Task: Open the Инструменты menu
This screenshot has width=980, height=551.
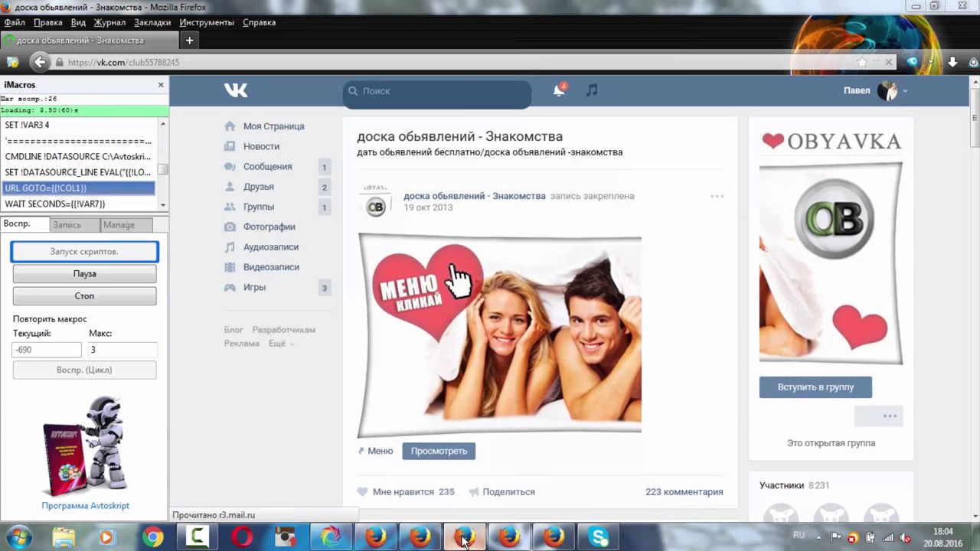Action: tap(207, 22)
